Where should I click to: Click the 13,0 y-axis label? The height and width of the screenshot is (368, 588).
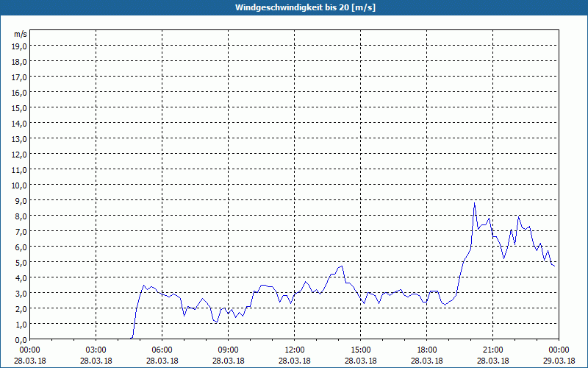tap(21, 139)
